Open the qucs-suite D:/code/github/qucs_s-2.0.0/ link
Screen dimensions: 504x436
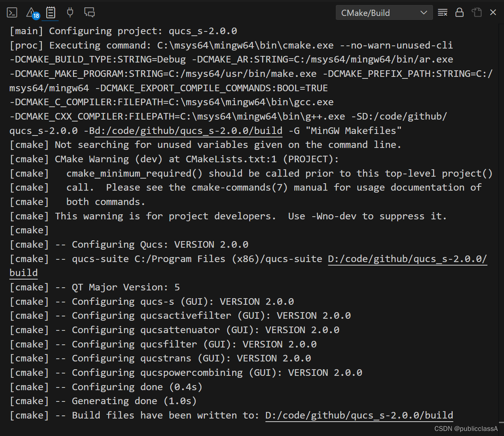[x=407, y=259]
